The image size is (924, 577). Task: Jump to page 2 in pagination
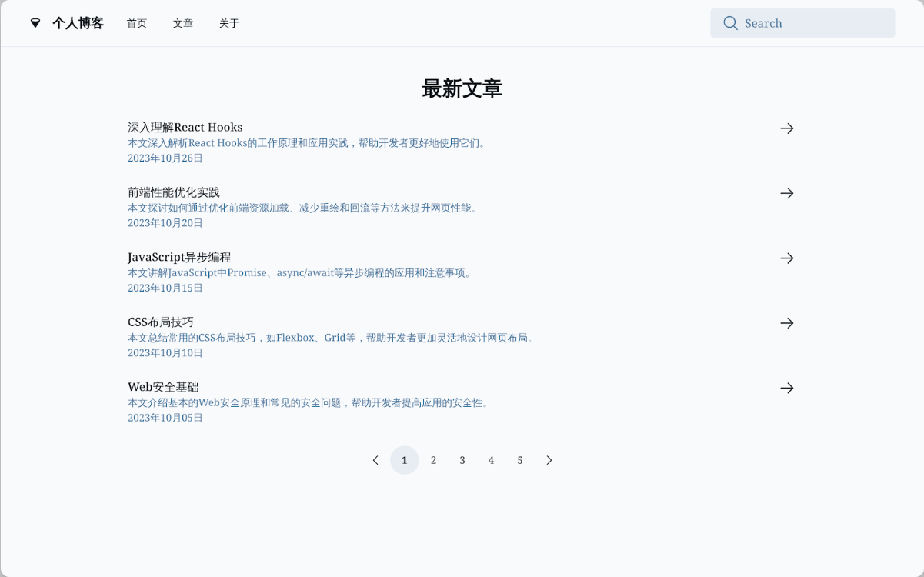pyautogui.click(x=433, y=460)
